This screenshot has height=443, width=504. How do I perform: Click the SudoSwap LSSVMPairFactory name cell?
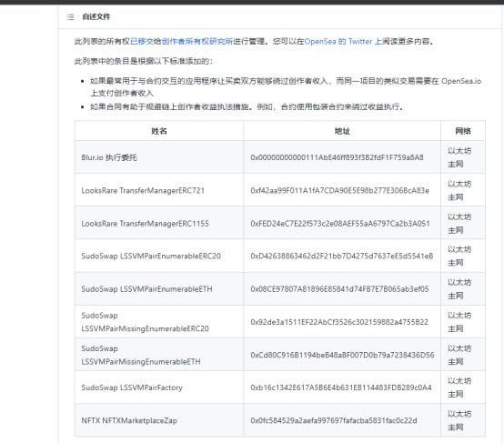159,388
